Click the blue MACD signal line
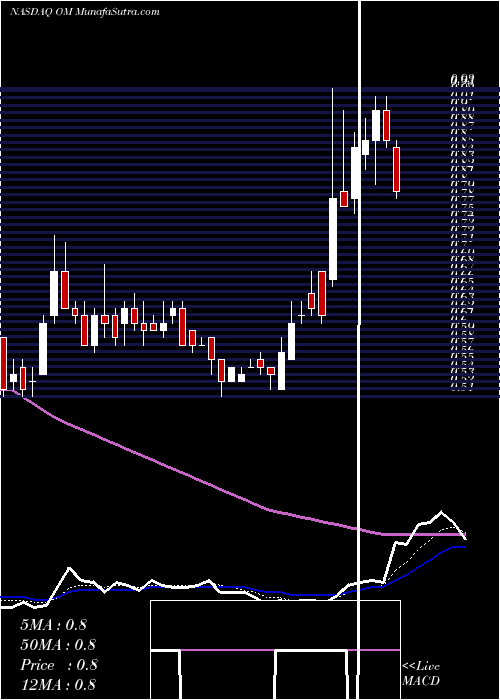Image resolution: width=500 pixels, height=700 pixels. (x=232, y=588)
